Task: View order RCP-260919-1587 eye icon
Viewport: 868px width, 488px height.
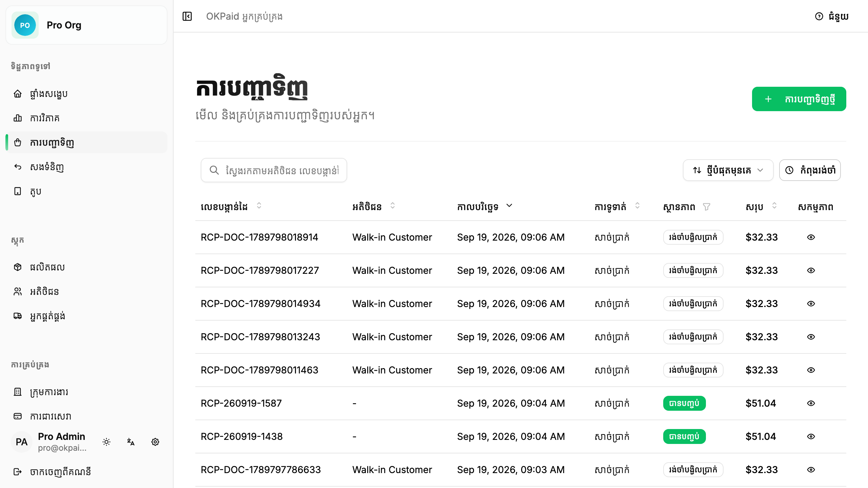Action: pos(811,403)
